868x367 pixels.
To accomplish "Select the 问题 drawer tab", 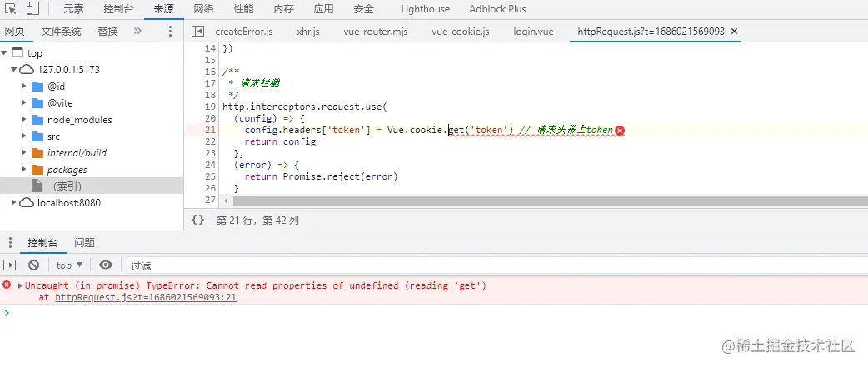I will click(x=85, y=243).
